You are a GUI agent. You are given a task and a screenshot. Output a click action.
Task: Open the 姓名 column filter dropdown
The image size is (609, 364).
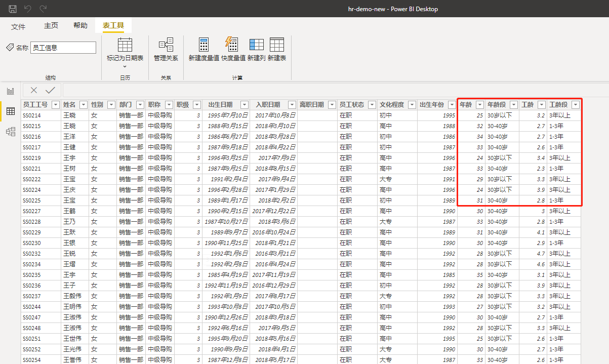point(83,105)
